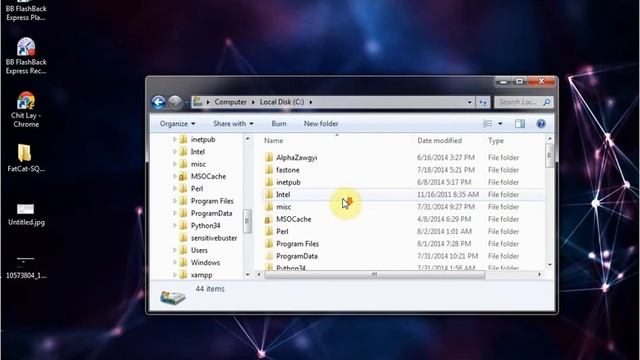Sort by the Name column header

pos(273,141)
